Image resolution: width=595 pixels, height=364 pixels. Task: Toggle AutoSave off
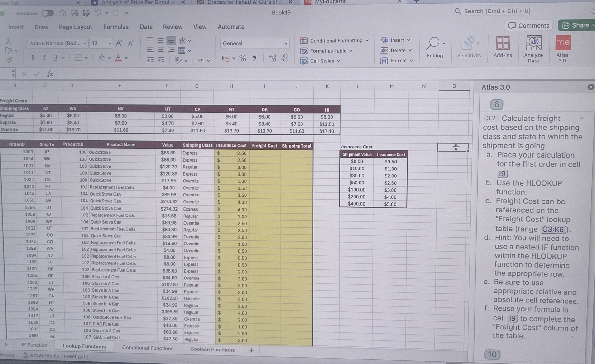[48, 13]
